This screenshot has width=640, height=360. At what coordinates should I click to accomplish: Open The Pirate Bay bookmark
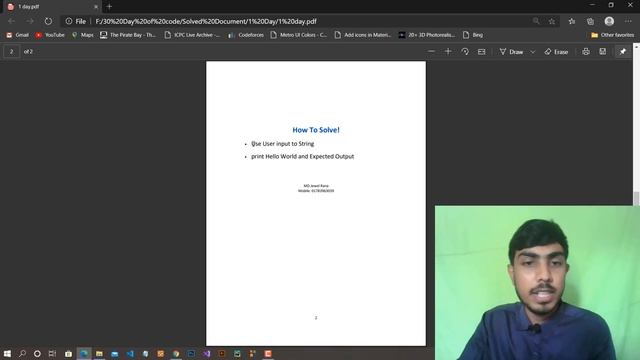128,35
